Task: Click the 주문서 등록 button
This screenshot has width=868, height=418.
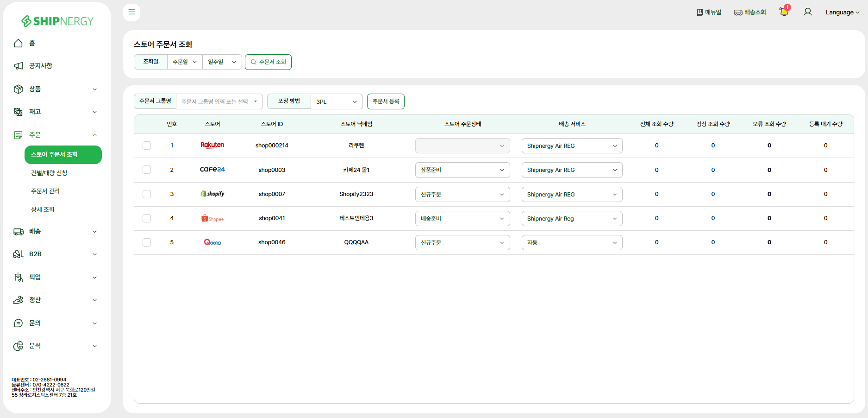Action: pyautogui.click(x=386, y=101)
